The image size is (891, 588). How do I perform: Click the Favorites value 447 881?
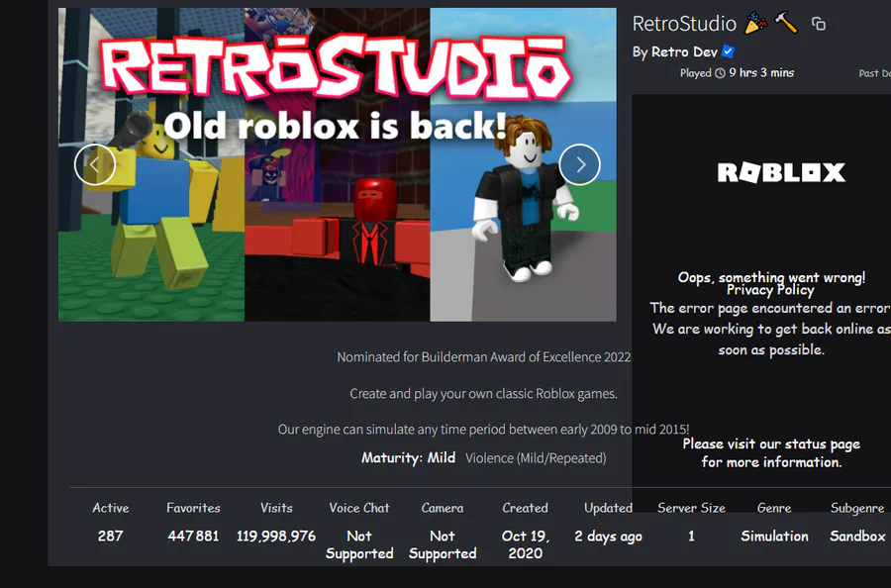193,536
